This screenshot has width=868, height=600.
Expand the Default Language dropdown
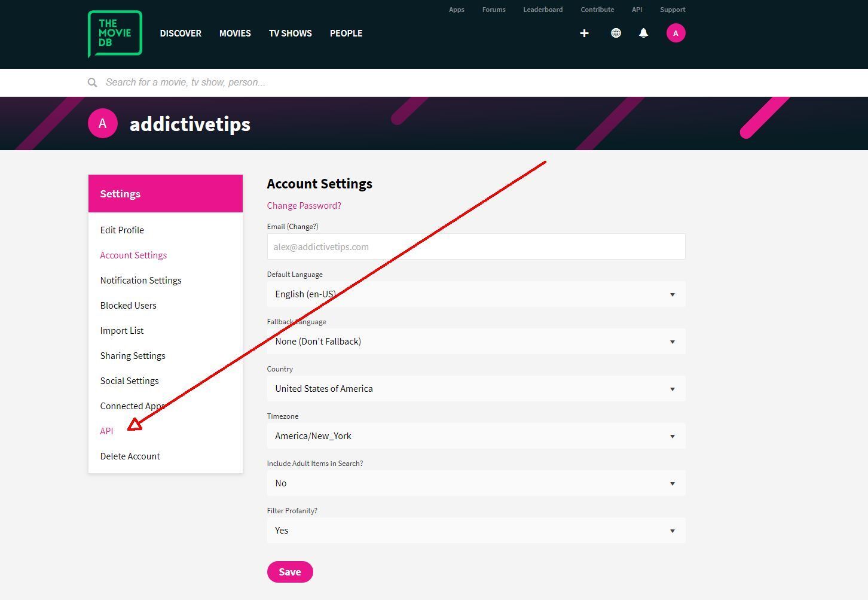point(475,294)
